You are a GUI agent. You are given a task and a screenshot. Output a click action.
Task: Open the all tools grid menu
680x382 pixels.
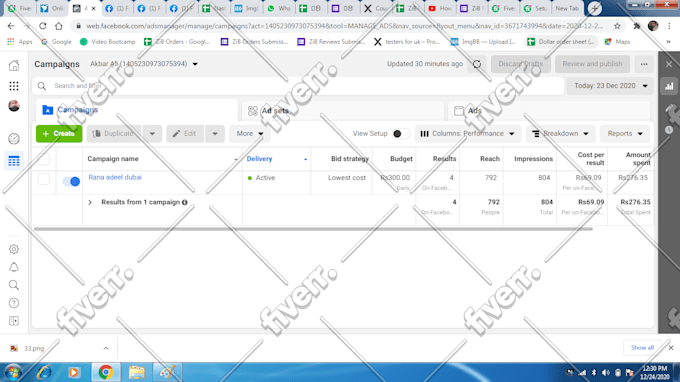click(x=14, y=86)
